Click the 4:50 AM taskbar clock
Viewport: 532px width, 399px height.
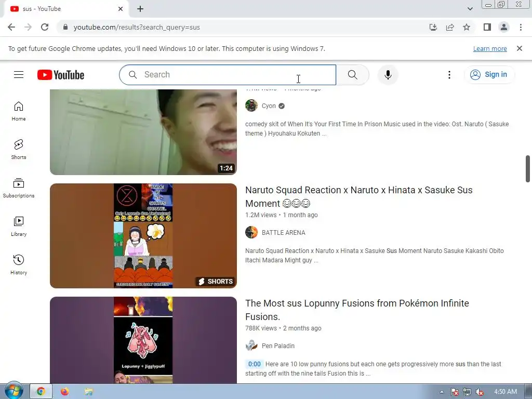[505, 392]
